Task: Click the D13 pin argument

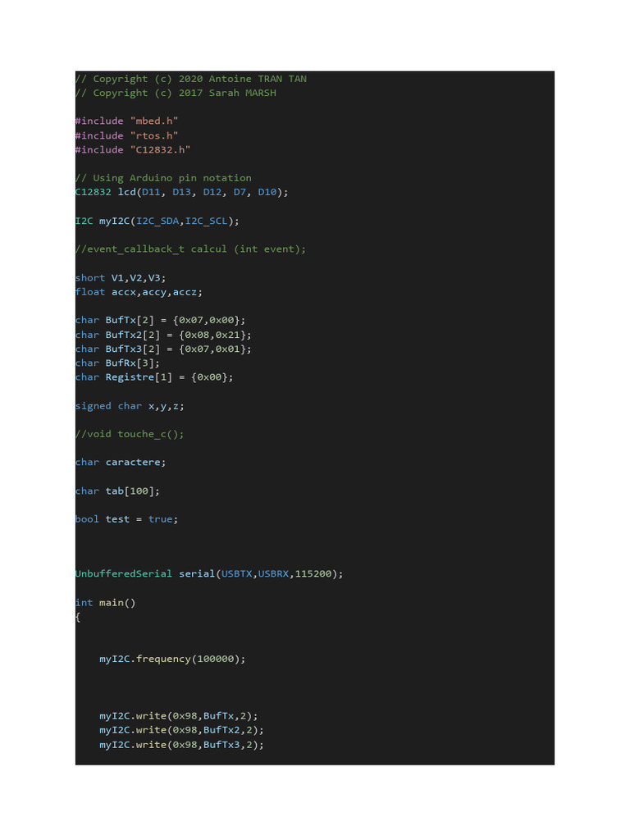Action: point(181,192)
